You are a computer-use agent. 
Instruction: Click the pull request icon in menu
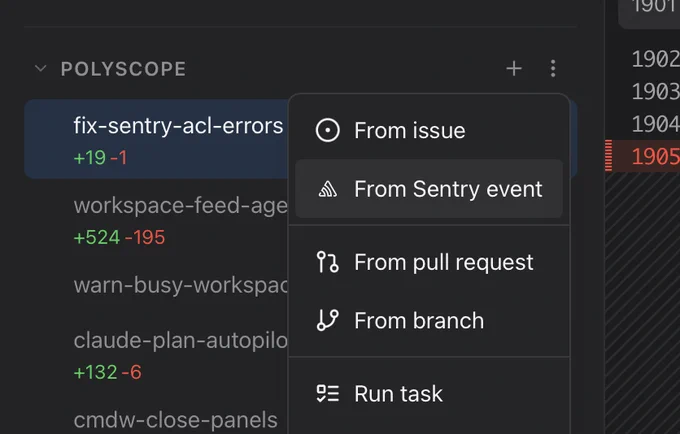[327, 262]
